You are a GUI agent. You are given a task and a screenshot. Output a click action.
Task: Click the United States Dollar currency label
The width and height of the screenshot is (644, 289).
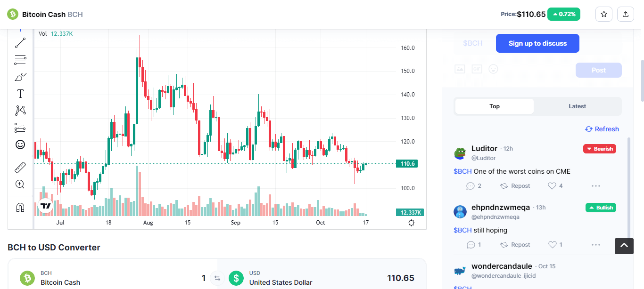281,282
